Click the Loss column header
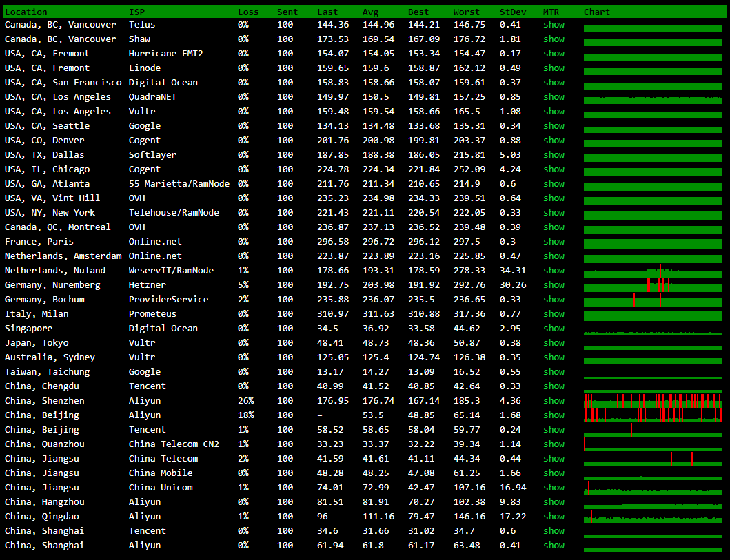This screenshot has width=730, height=560. pos(248,12)
